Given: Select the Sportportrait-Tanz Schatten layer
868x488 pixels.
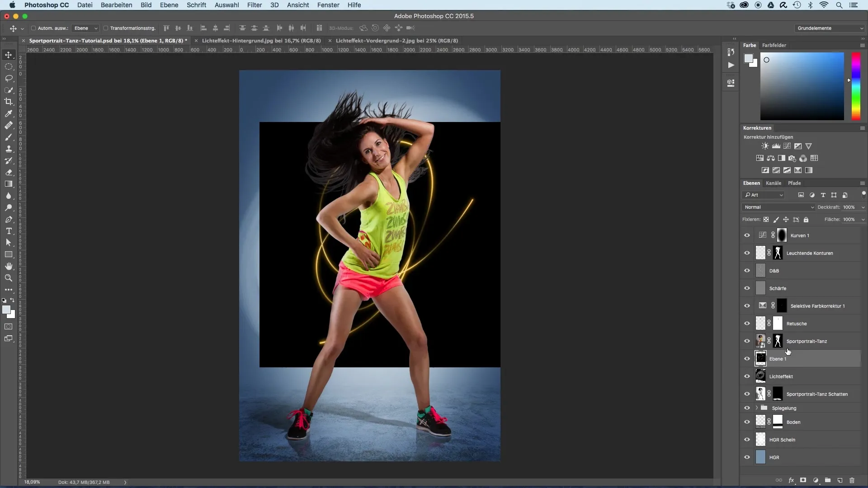Looking at the screenshot, I should pos(807,394).
